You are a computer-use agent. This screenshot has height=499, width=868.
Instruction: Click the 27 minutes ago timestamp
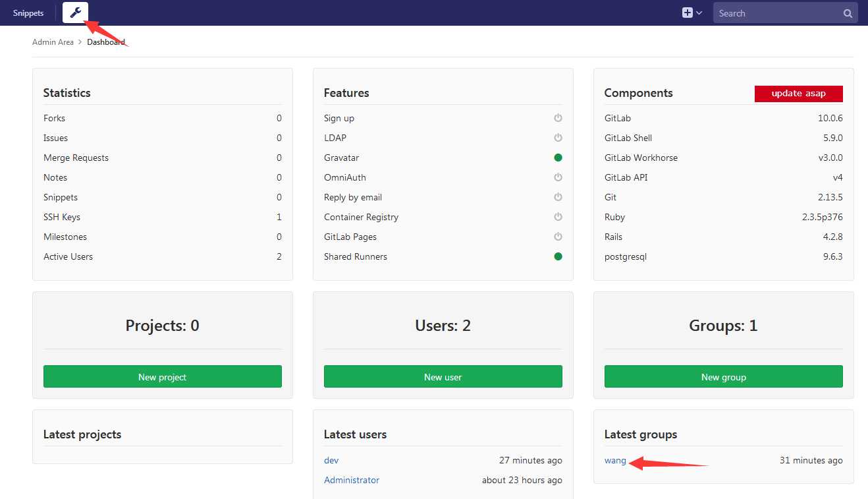531,460
